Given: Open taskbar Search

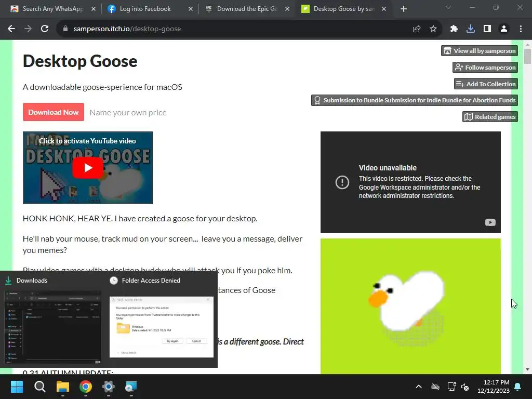Looking at the screenshot, I should [39, 387].
